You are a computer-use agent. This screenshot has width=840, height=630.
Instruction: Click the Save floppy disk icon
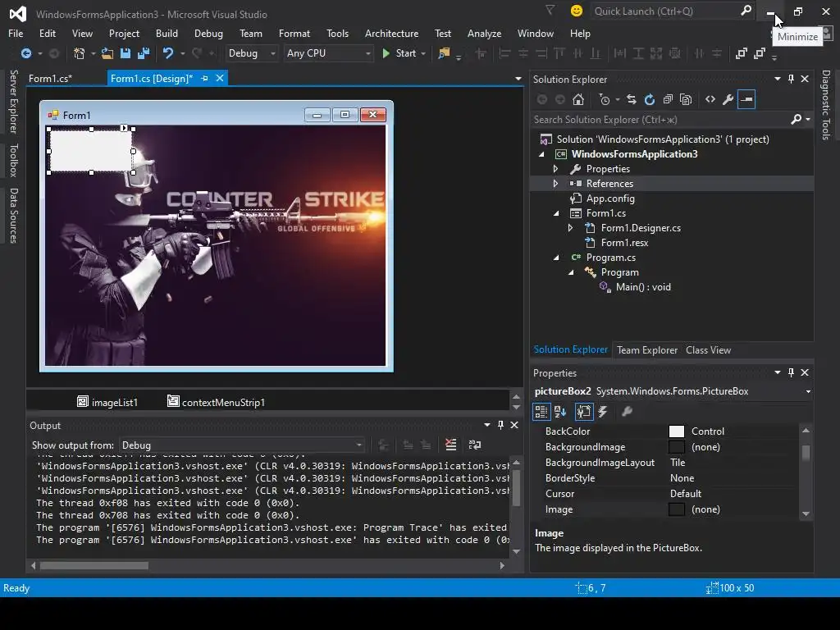(x=126, y=53)
